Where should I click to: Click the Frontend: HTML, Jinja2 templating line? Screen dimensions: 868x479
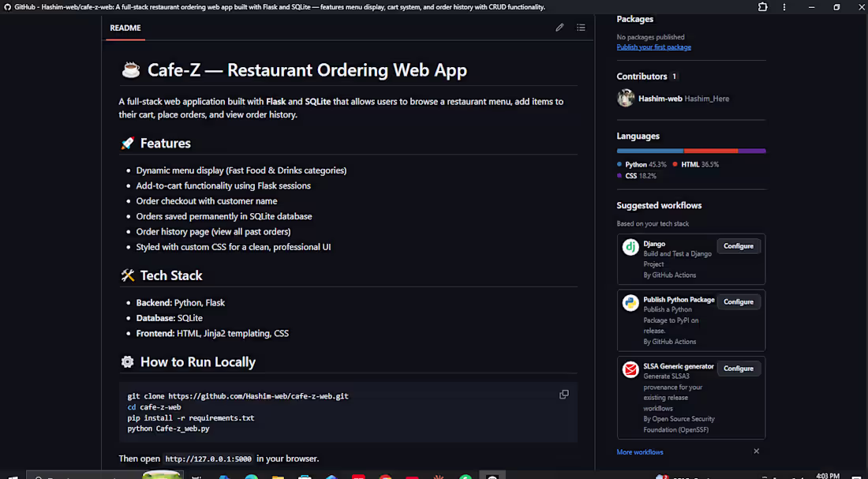[212, 333]
